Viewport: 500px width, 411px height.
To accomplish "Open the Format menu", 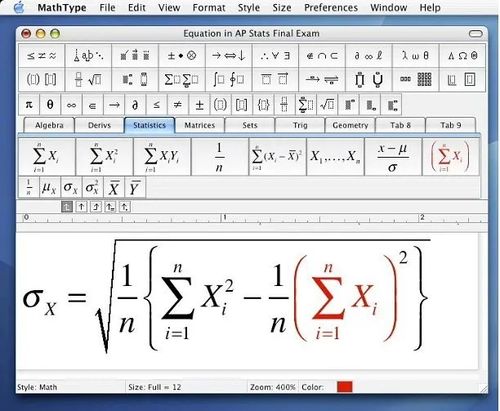I will tap(209, 7).
